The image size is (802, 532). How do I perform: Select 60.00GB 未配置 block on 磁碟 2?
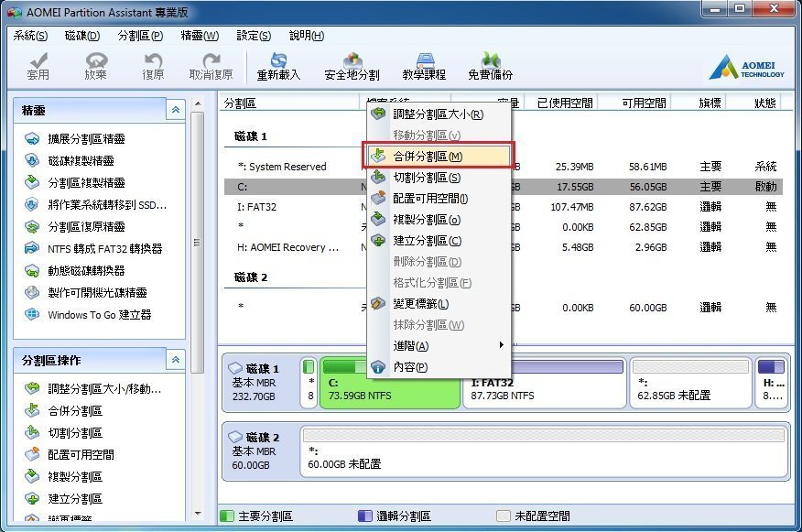545,451
